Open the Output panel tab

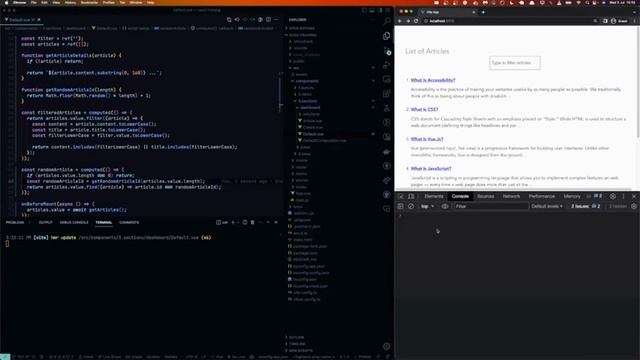(x=45, y=222)
